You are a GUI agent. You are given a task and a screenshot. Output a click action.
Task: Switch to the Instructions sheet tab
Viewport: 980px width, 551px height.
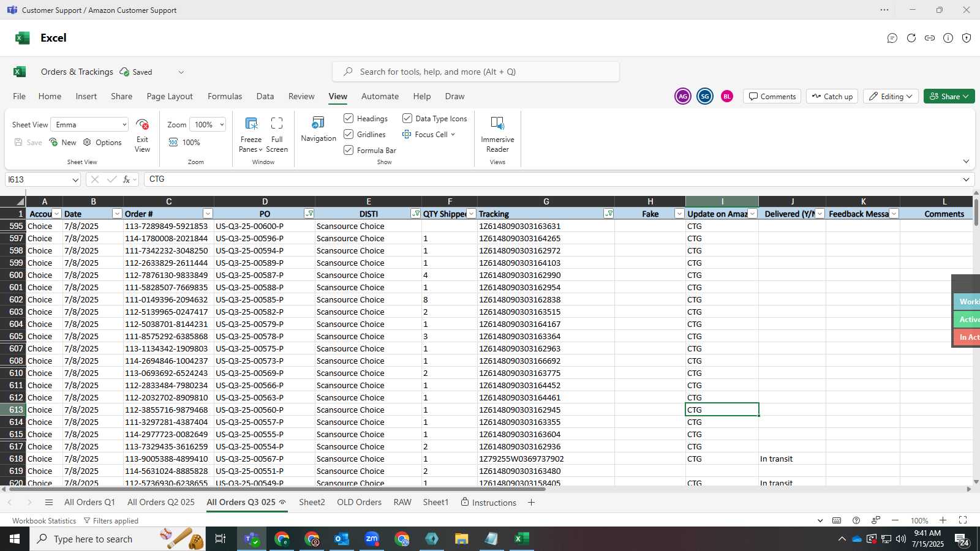488,503
